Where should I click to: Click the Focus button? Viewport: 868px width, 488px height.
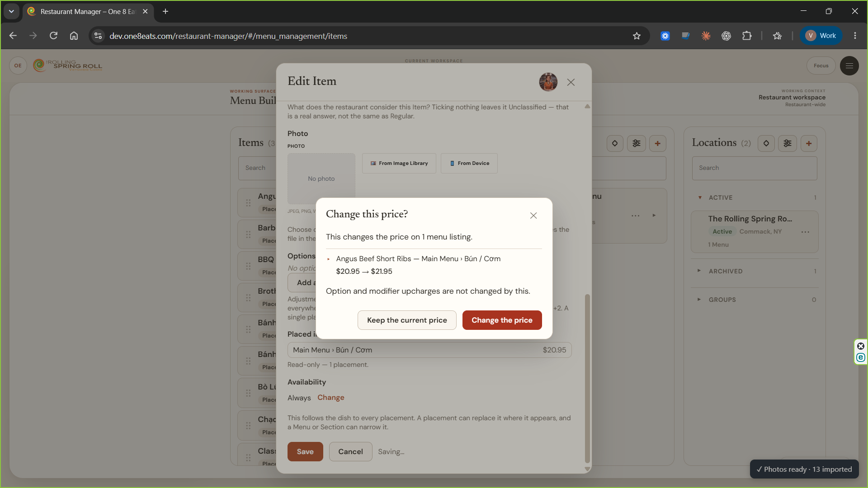pyautogui.click(x=821, y=66)
